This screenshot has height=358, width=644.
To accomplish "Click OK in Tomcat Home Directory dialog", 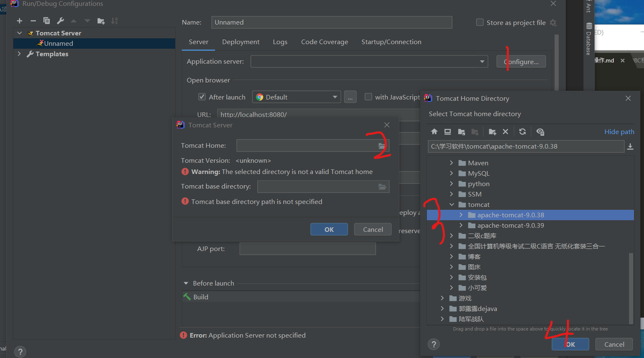I will [570, 344].
